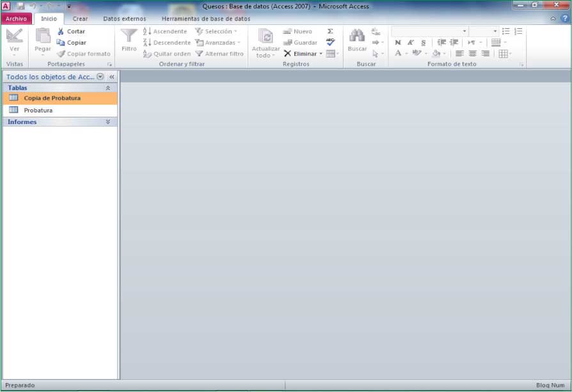
Task: Click the Cortar scissors icon
Action: [x=61, y=31]
